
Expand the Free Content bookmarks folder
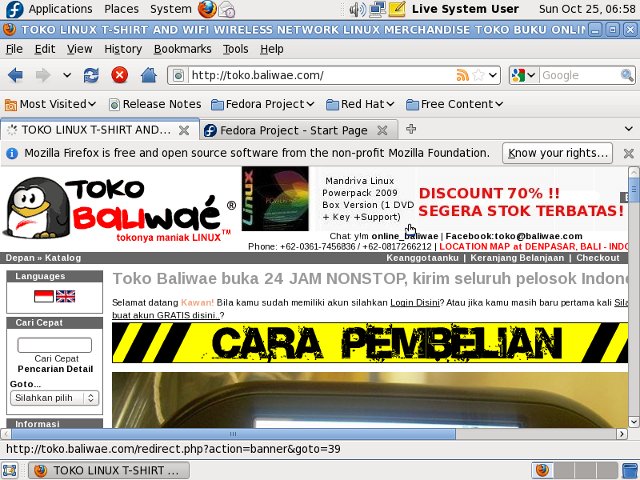(x=454, y=104)
